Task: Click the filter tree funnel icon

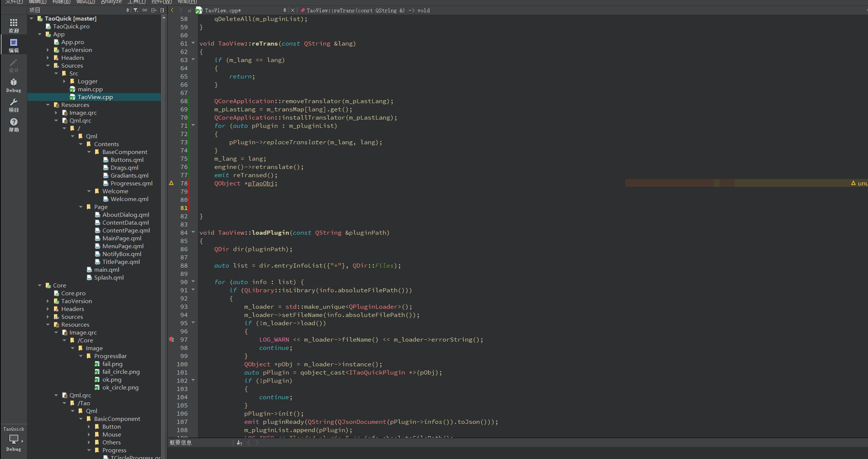Action: (x=136, y=10)
